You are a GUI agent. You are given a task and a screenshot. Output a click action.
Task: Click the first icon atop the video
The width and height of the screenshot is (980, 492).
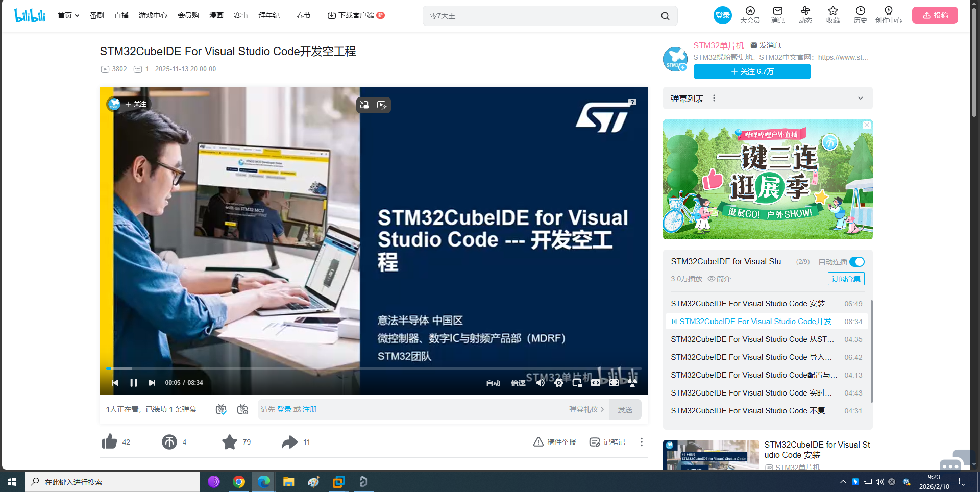coord(364,105)
